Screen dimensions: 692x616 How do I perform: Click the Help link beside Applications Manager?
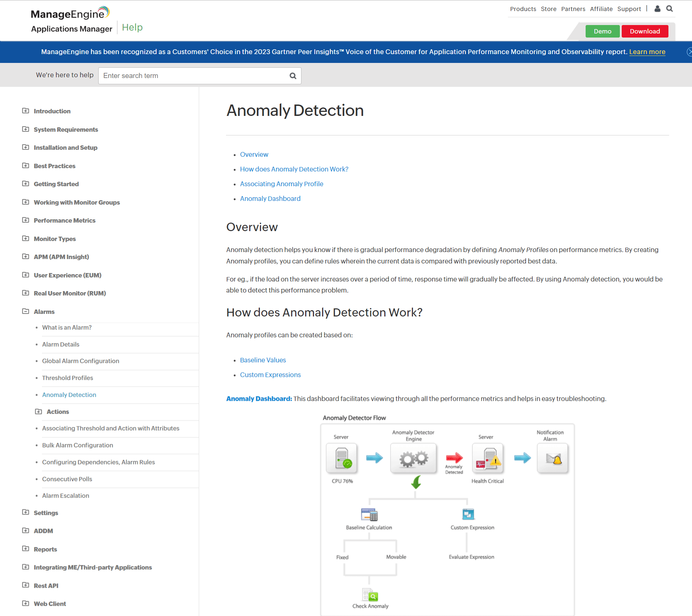[x=132, y=28]
